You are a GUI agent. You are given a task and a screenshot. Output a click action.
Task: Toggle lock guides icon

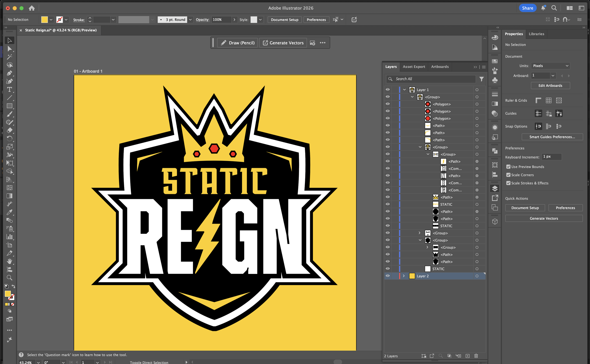coord(548,113)
